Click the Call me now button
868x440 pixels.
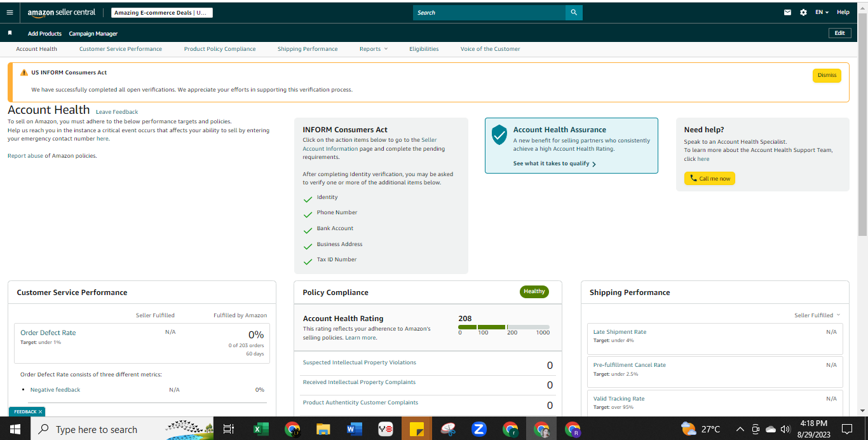click(709, 179)
